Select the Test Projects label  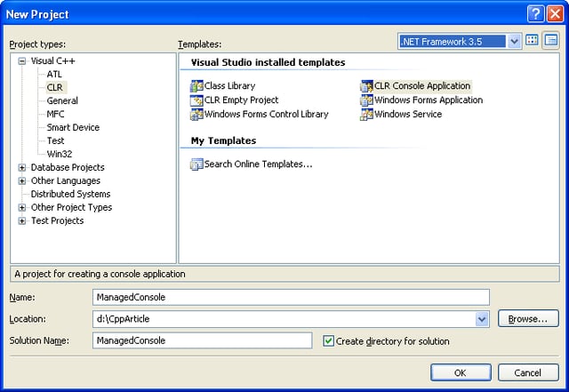tap(57, 220)
